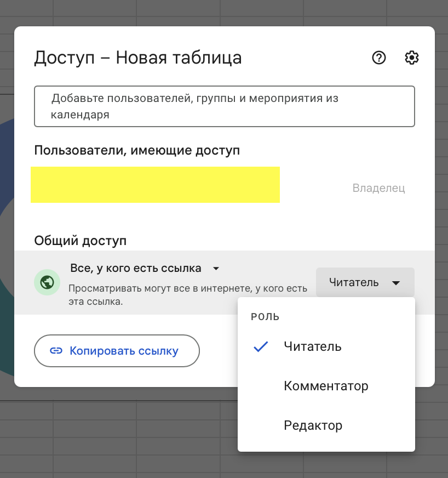Select Читатель in the role menu
Image resolution: width=448 pixels, height=478 pixels.
[x=326, y=346]
